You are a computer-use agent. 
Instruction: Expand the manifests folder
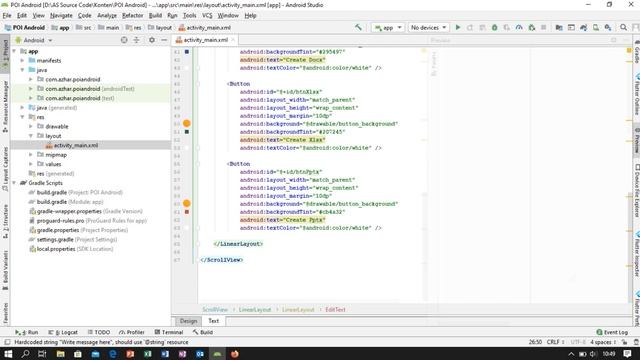22,60
